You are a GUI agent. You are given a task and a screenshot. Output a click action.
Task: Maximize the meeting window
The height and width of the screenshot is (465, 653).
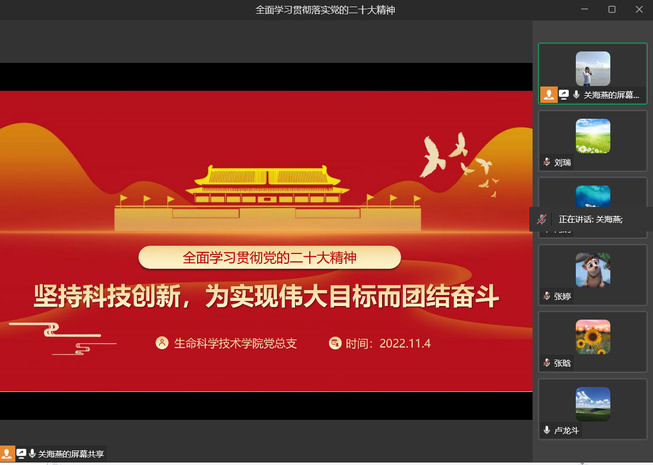point(612,9)
